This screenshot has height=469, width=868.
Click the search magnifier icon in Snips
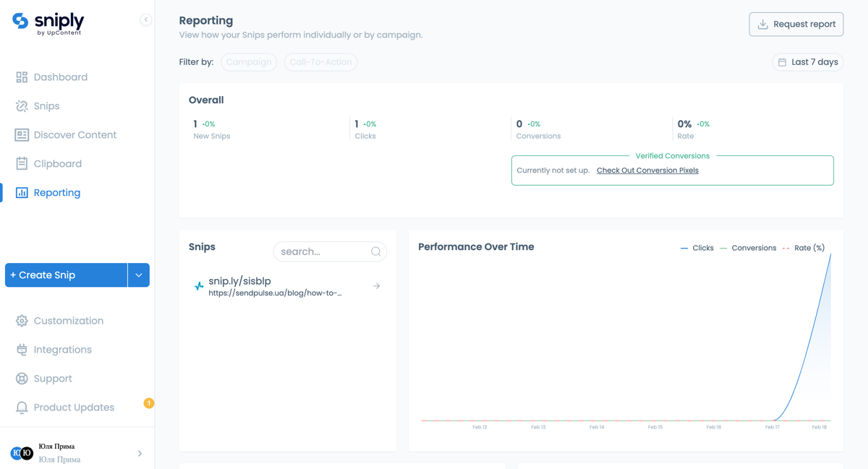pyautogui.click(x=376, y=251)
